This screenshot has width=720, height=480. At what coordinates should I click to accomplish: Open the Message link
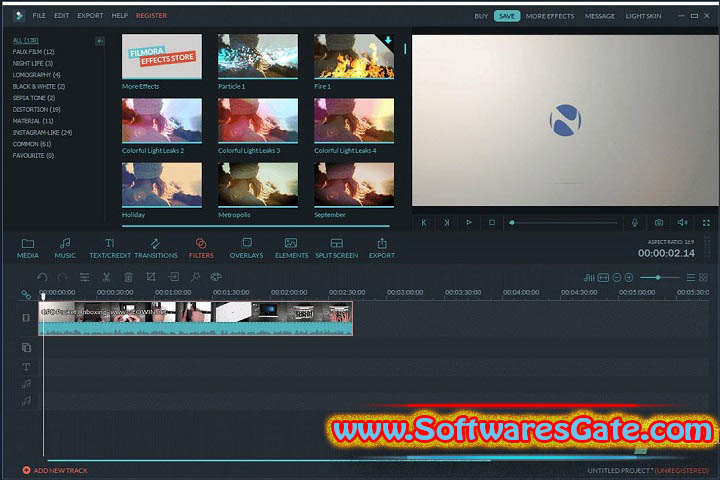(600, 16)
